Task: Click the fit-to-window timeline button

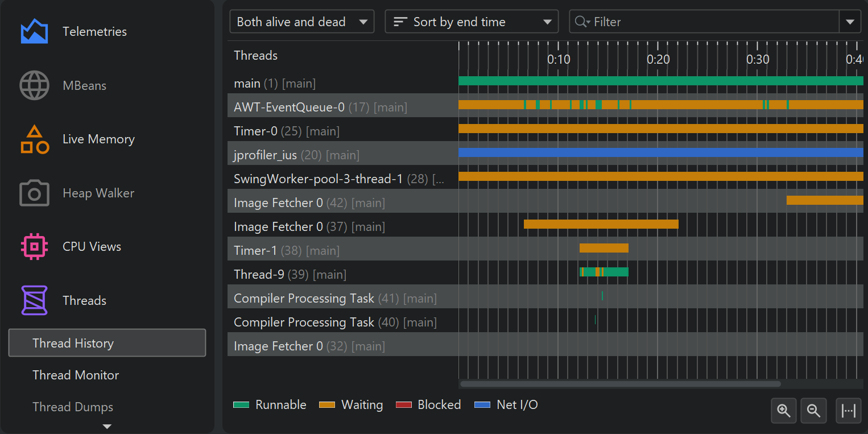Action: pyautogui.click(x=848, y=411)
